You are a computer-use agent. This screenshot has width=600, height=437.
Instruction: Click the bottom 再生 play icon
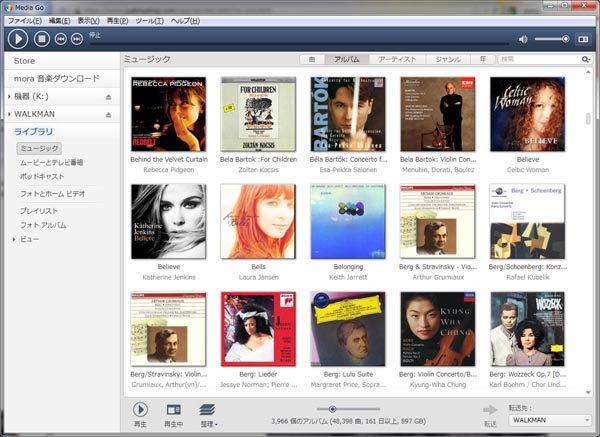pos(140,410)
